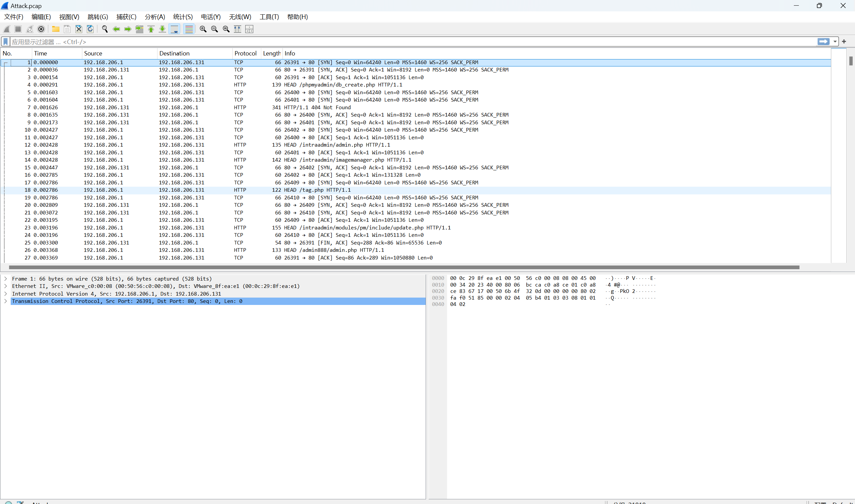Click packet list horizontal scrollbar
855x504 pixels.
point(404,267)
